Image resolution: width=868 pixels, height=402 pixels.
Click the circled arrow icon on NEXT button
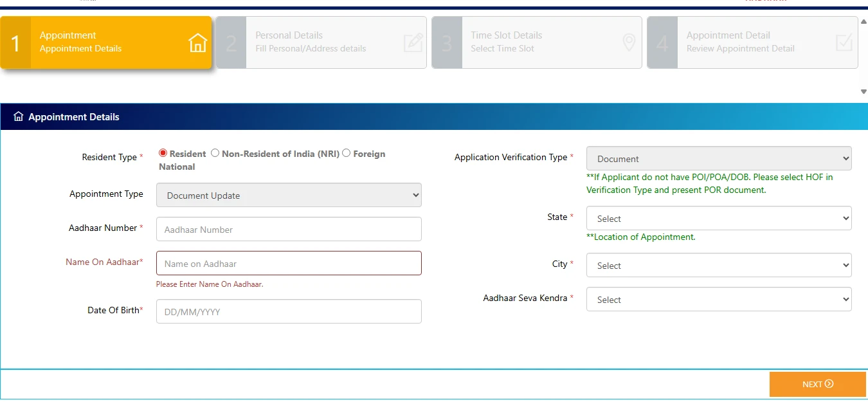pyautogui.click(x=829, y=384)
